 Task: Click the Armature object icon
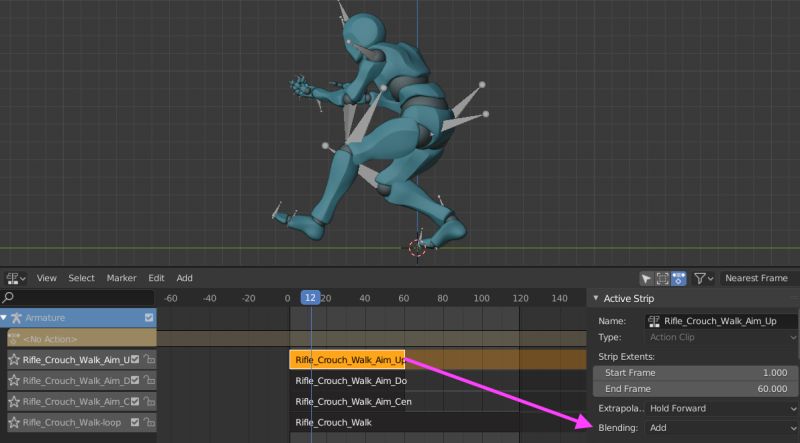click(x=16, y=318)
